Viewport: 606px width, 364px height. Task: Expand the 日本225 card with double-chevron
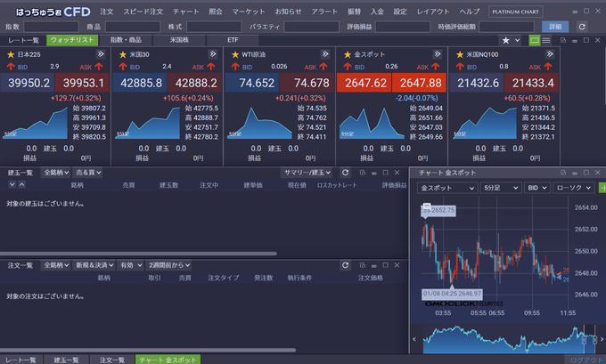pos(101,54)
